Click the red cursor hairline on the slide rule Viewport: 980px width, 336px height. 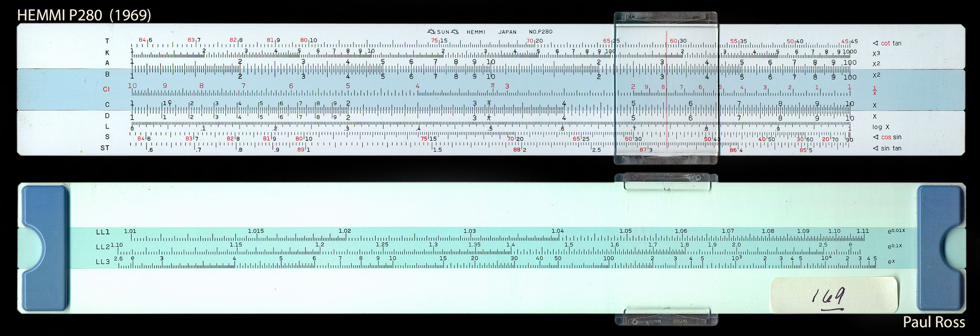667,90
